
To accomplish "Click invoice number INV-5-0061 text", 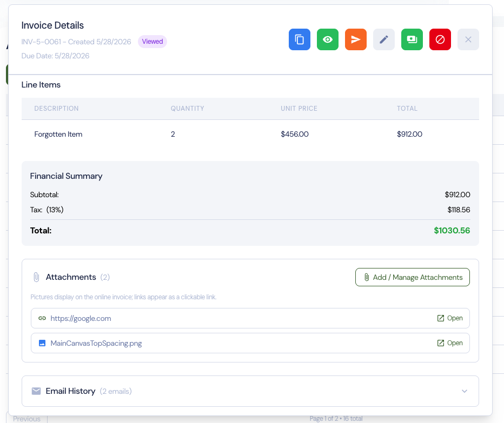I will coord(41,42).
